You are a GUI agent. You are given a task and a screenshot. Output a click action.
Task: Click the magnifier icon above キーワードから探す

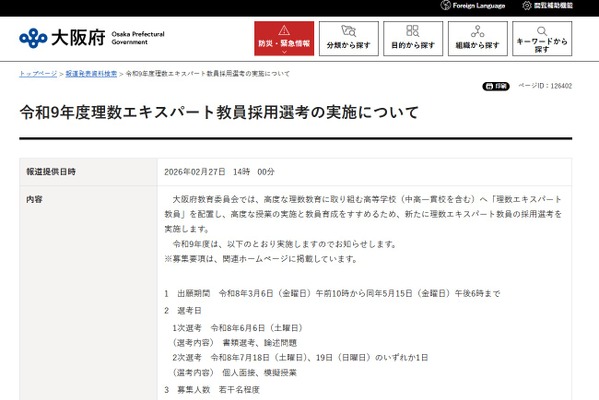coord(542,31)
